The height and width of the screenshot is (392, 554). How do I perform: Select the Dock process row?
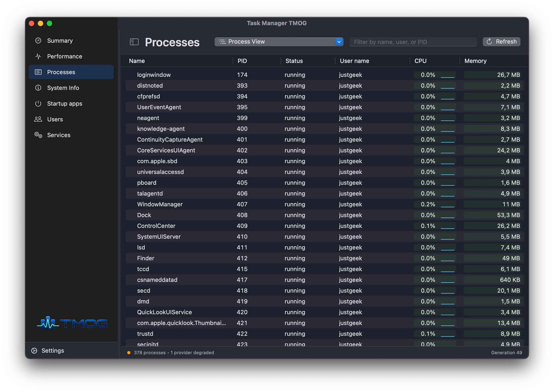coord(325,215)
